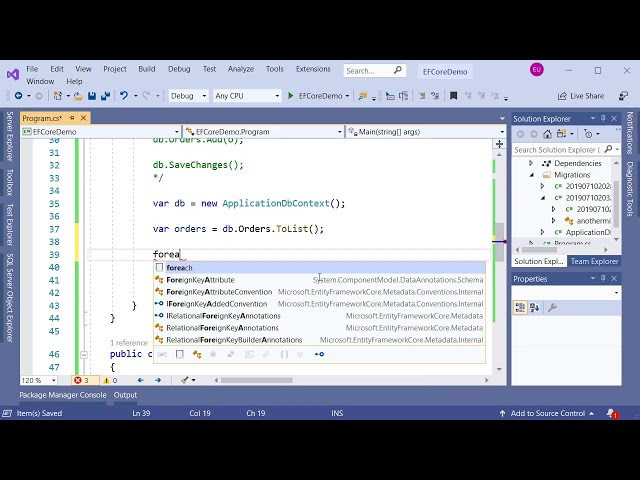Select ForeignKeyAttribute suggestion
The width and height of the screenshot is (640, 480).
click(319, 280)
